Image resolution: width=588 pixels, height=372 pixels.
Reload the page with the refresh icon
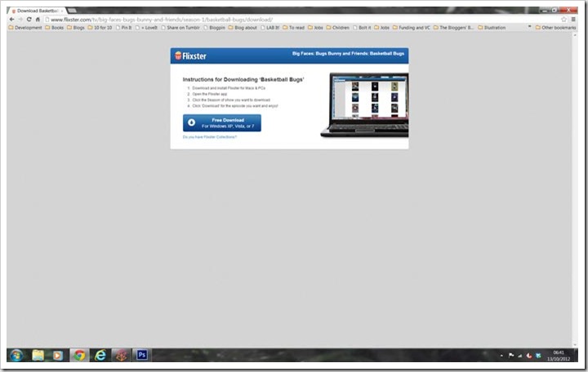click(29, 20)
